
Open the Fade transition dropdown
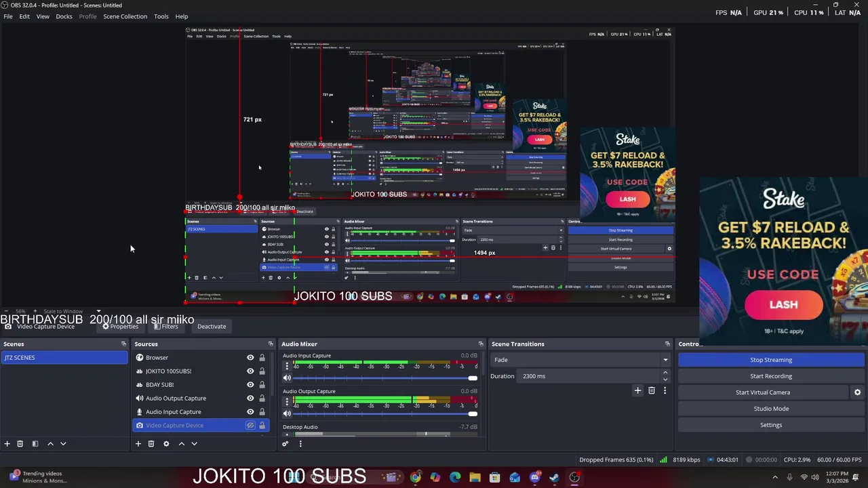tap(580, 360)
